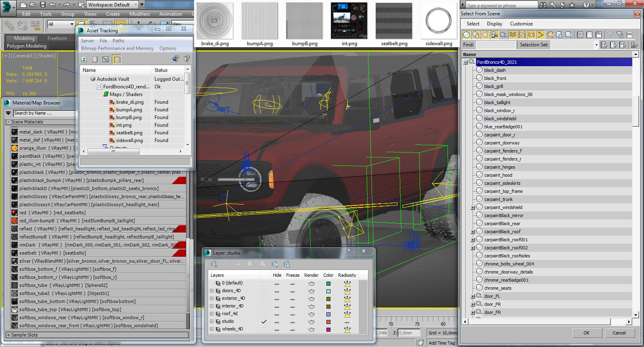This screenshot has height=347, width=644.
Task: Click the sidewall.png texture thumbnail
Action: point(439,21)
